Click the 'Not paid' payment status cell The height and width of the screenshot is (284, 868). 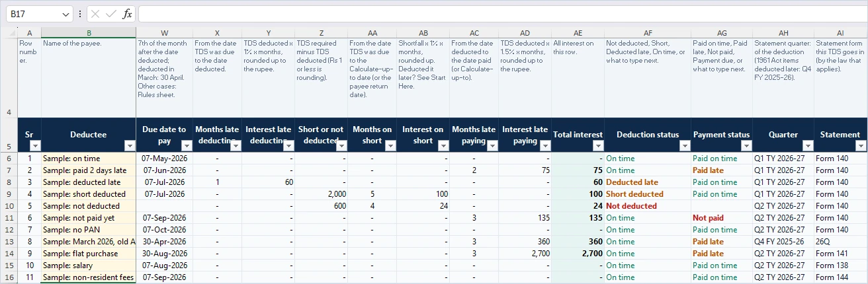[722, 218]
